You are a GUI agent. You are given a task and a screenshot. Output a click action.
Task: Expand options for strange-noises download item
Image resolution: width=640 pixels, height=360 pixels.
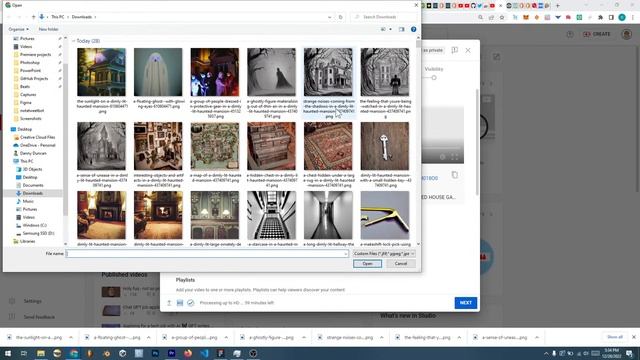pos(382,338)
